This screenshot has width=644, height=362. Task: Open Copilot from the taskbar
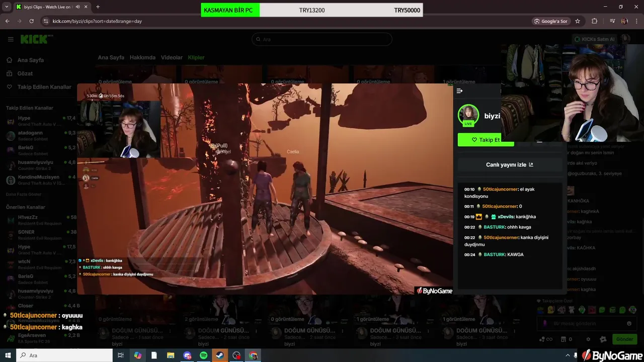click(137, 355)
